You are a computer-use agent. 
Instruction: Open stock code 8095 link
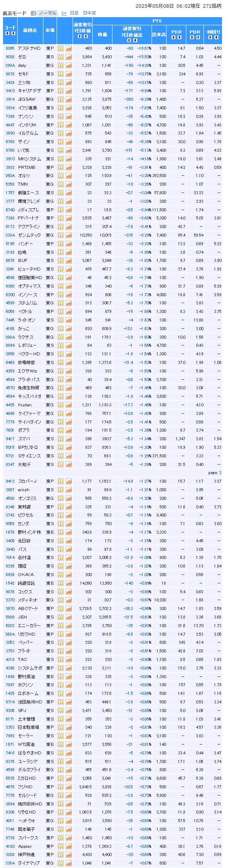10,48
